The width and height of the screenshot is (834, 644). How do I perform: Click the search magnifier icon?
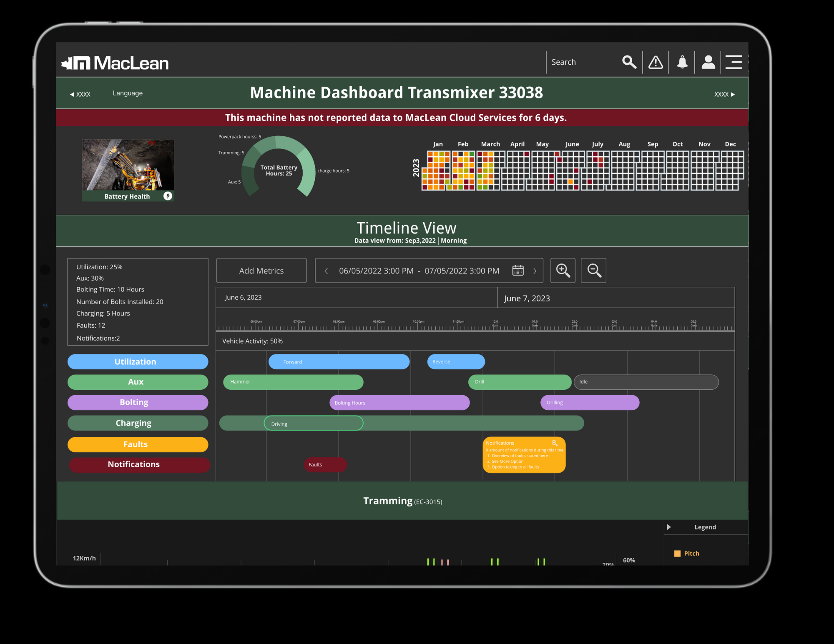[x=629, y=62]
